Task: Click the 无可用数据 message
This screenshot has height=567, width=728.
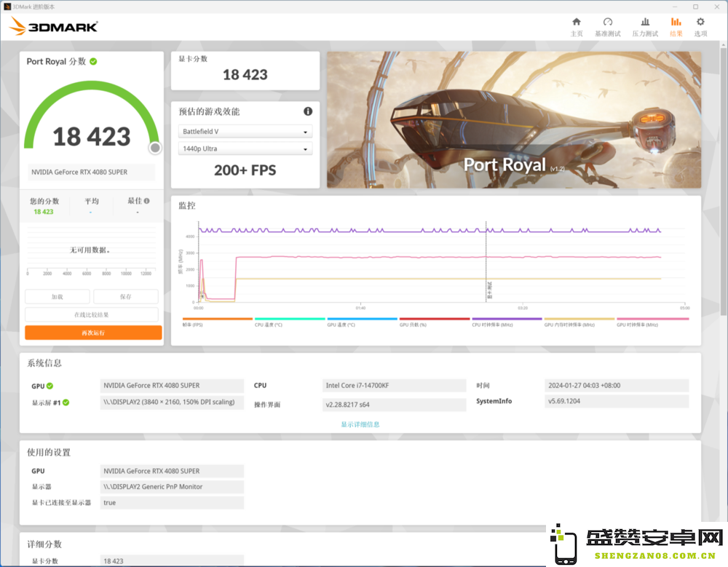Action: 90,250
